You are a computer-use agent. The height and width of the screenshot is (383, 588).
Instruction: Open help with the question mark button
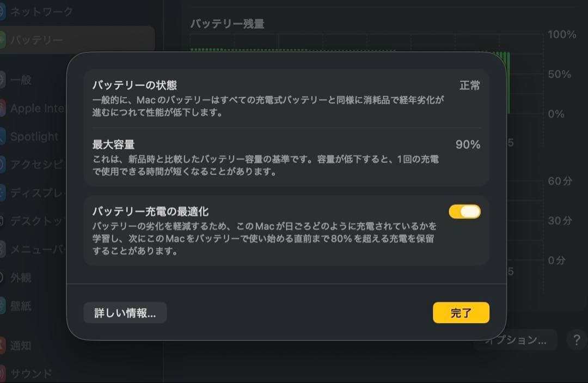click(x=576, y=340)
